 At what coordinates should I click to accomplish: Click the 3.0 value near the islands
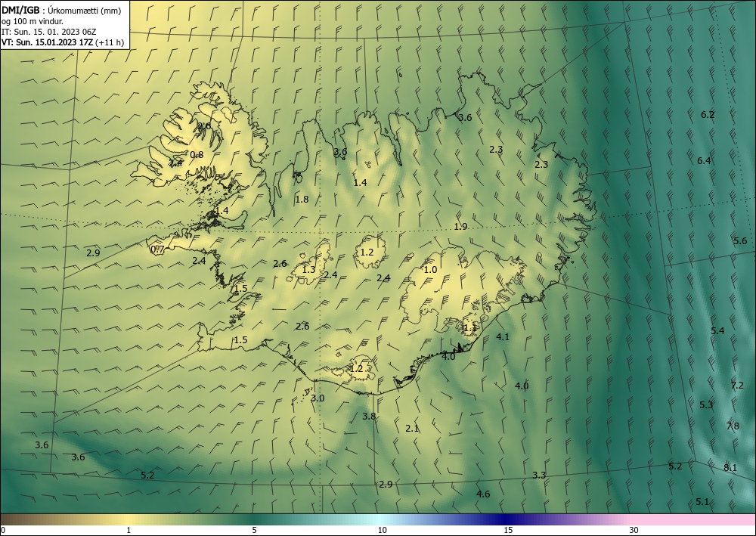point(318,398)
